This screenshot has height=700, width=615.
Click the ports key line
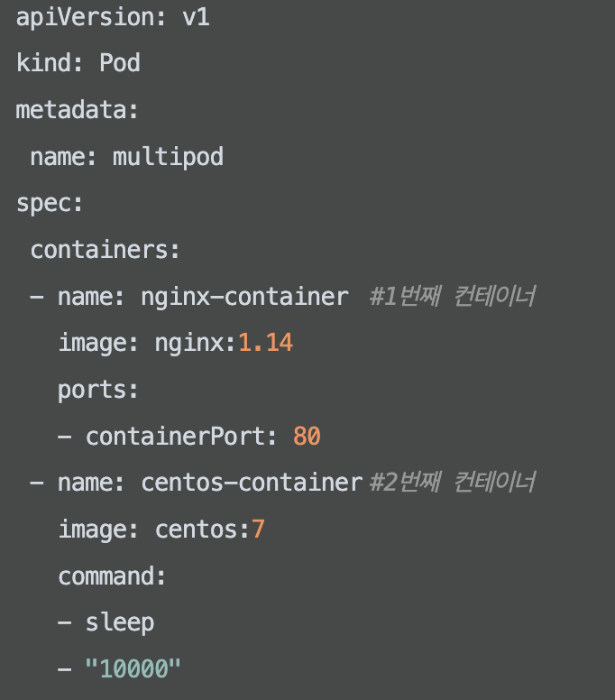[x=97, y=390]
